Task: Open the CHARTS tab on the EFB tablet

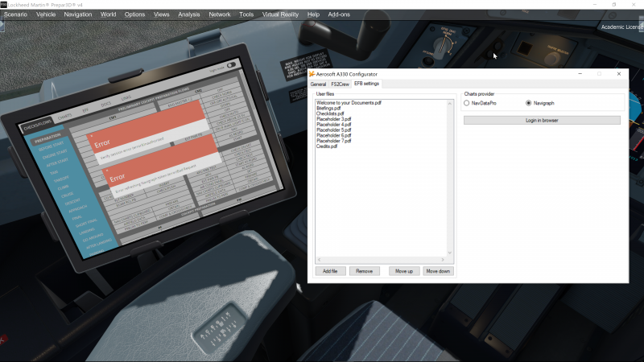Action: (x=64, y=117)
